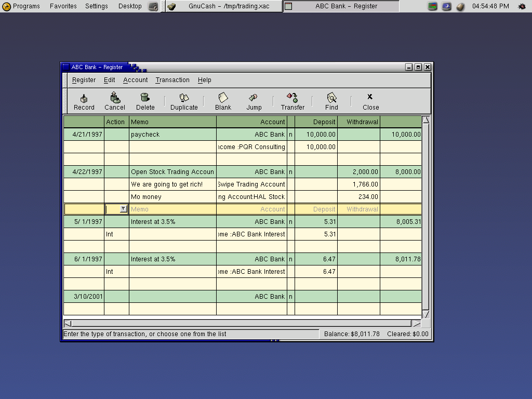
Task: Open the Programs menu foot icon
Action: coord(6,6)
